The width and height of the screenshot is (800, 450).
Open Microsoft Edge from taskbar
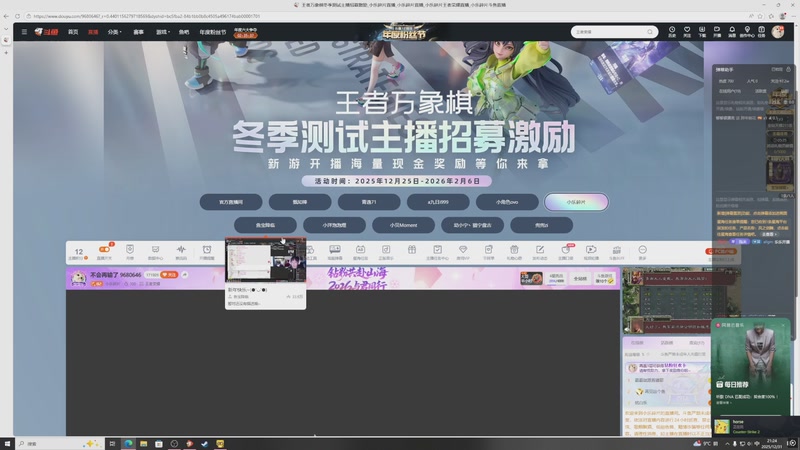[x=128, y=443]
